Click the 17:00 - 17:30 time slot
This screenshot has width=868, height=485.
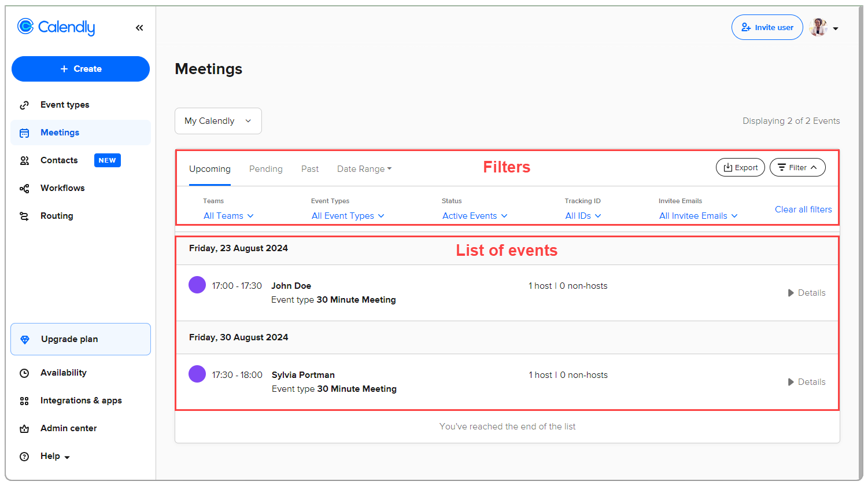237,286
